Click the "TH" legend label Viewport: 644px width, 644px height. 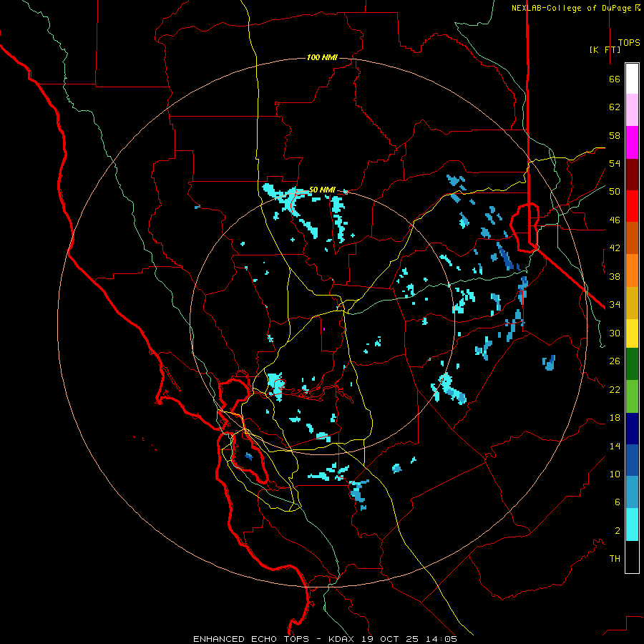coord(615,559)
